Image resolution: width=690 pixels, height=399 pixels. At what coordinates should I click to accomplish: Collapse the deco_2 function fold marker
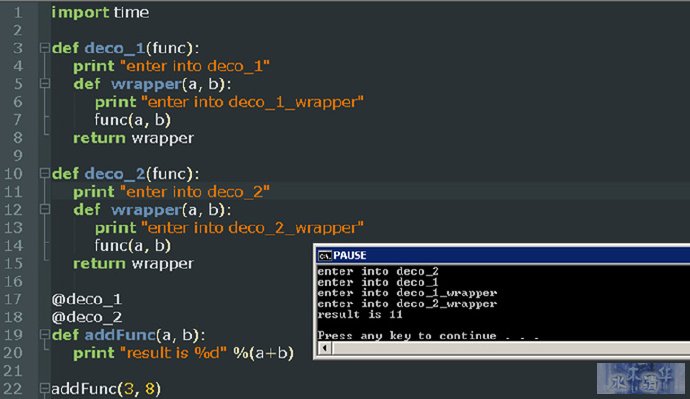(44, 173)
